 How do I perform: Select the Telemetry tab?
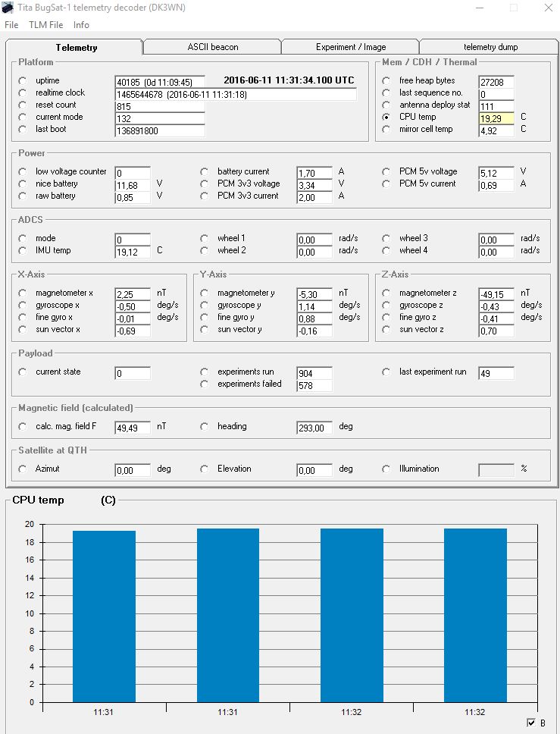77,47
